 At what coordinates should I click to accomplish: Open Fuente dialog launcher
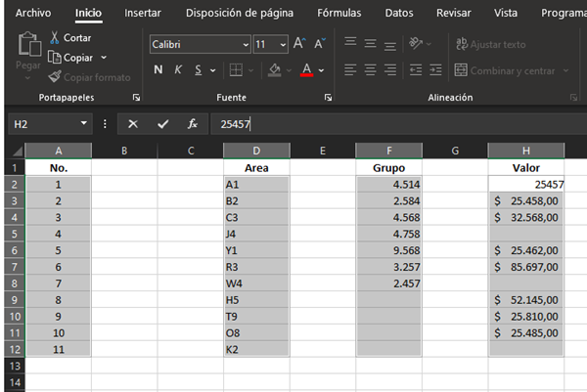click(328, 98)
